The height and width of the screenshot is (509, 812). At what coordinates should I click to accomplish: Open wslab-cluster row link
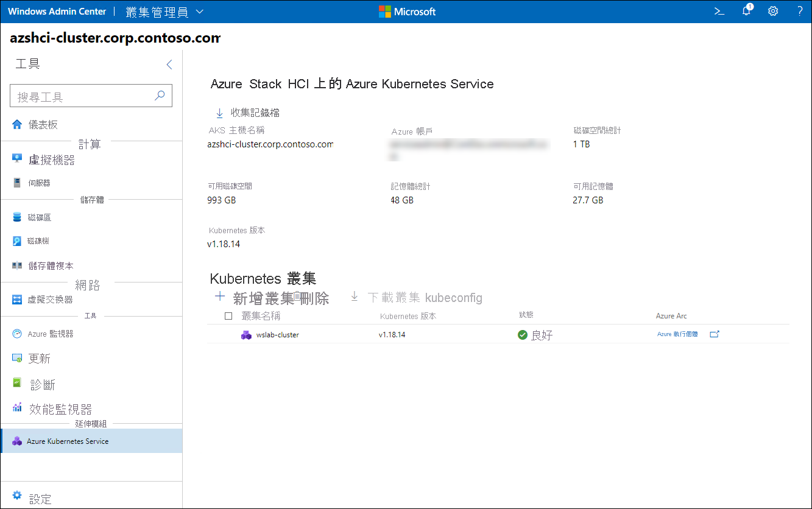coord(278,335)
